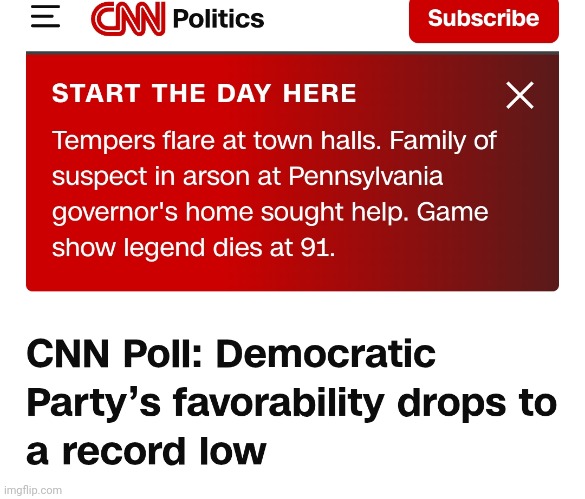The height and width of the screenshot is (499, 585).
Task: Click the number 91 in the banner
Action: click(315, 248)
